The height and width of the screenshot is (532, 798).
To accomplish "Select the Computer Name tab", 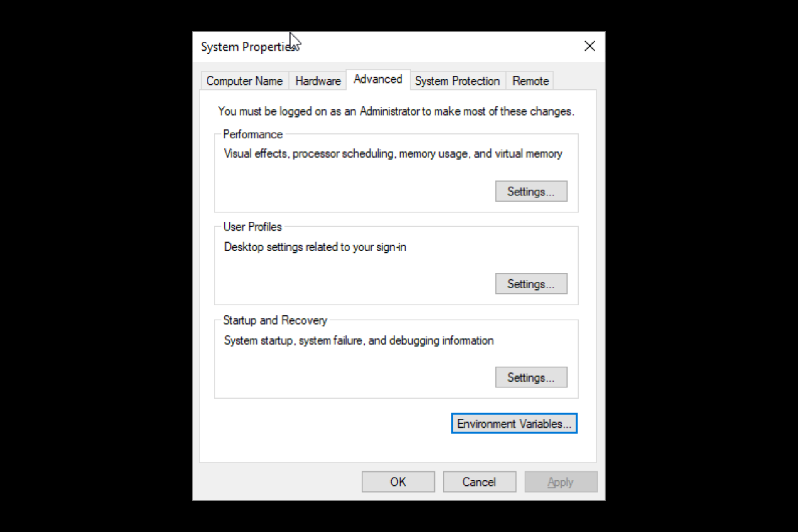I will [245, 81].
